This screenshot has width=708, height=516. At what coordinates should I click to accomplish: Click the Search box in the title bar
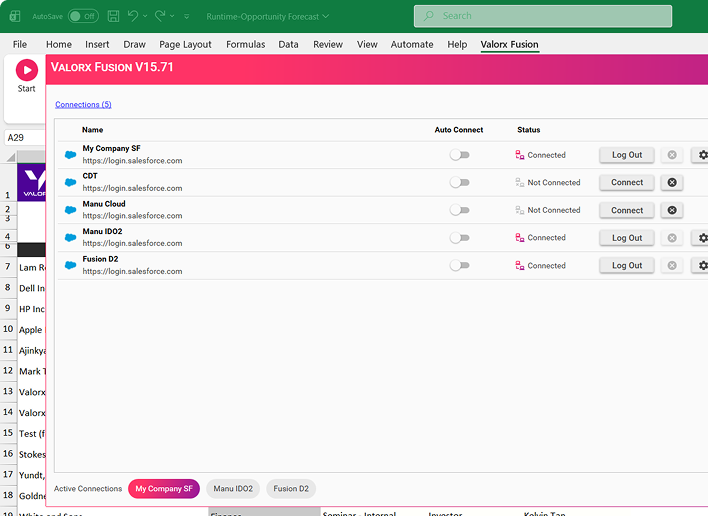click(x=543, y=16)
